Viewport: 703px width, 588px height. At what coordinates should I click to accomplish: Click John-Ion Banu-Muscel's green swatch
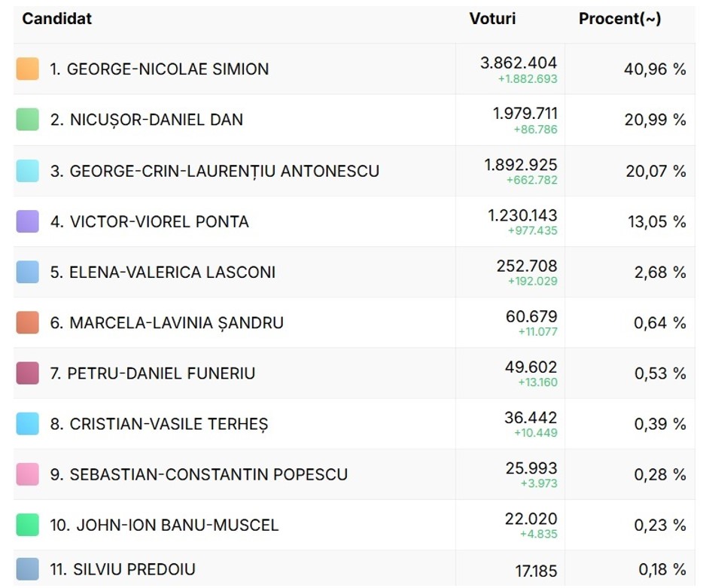[28, 525]
